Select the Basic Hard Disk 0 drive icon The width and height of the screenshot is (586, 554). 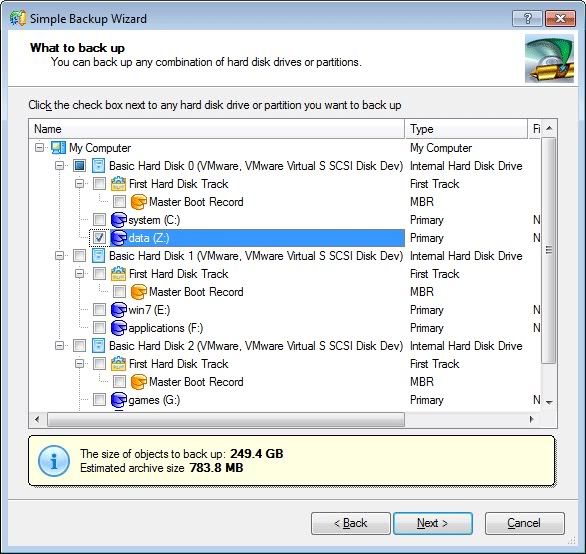[x=98, y=166]
